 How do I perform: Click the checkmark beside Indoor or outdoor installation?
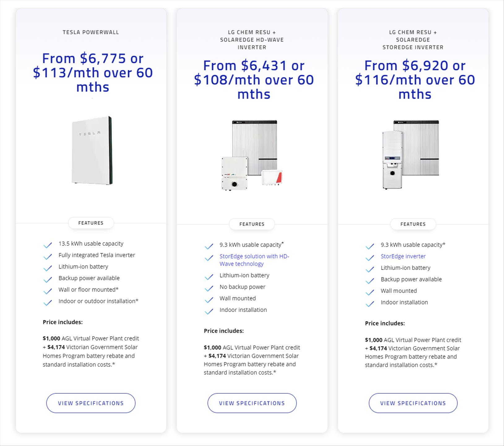click(x=48, y=303)
